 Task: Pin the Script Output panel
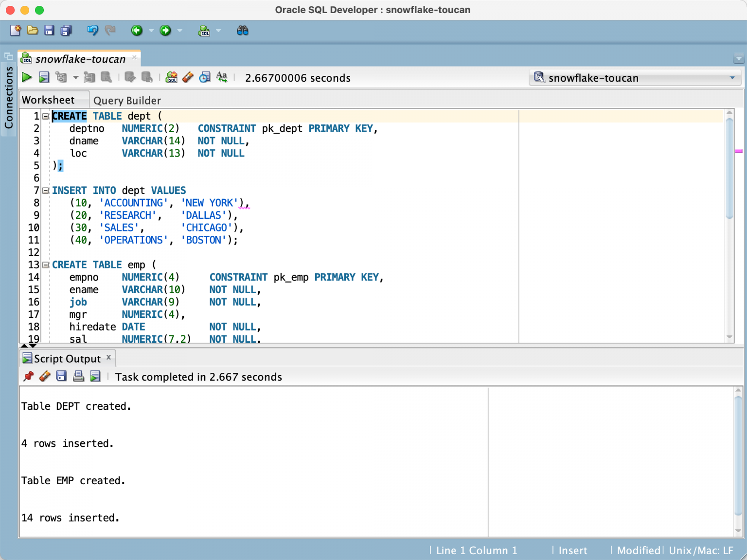pos(28,376)
